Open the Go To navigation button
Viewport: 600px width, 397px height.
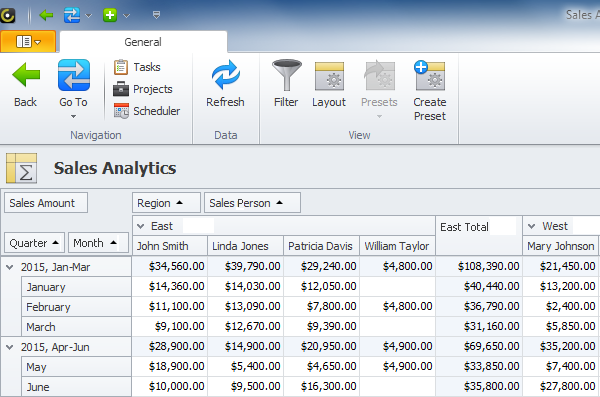(73, 88)
